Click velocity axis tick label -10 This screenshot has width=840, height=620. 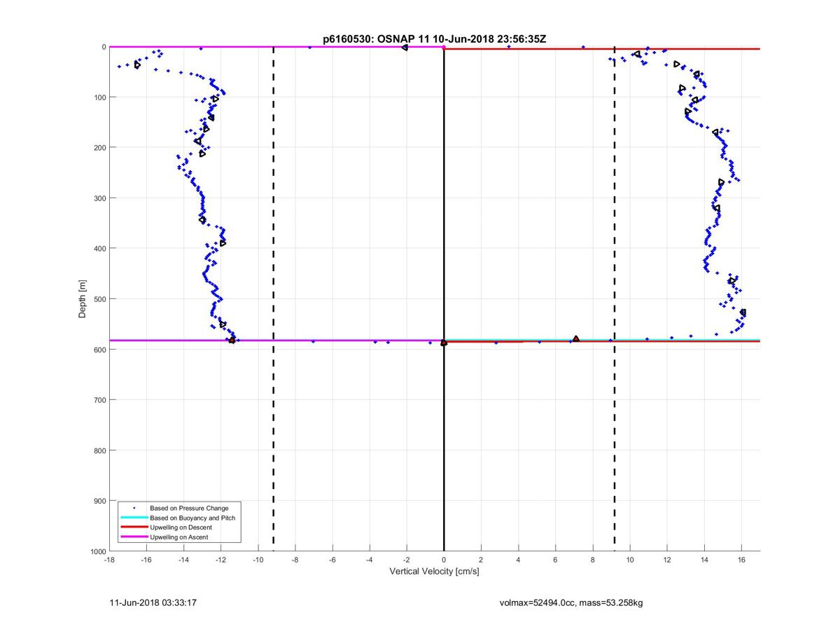258,560
